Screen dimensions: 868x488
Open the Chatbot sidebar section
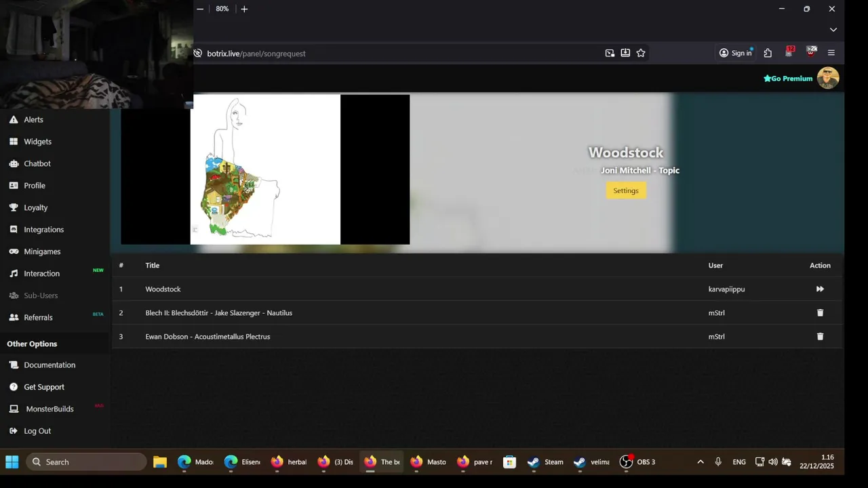(x=37, y=163)
